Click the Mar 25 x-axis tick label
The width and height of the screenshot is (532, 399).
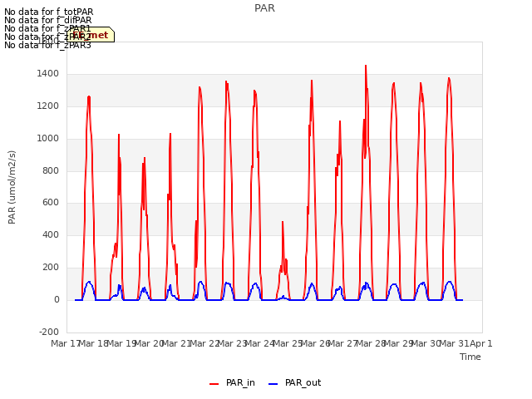pos(288,343)
